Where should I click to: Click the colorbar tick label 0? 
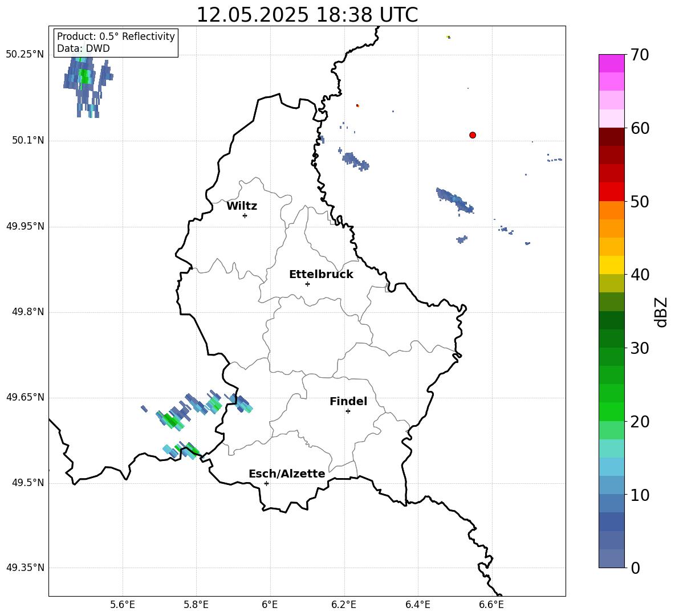635,568
